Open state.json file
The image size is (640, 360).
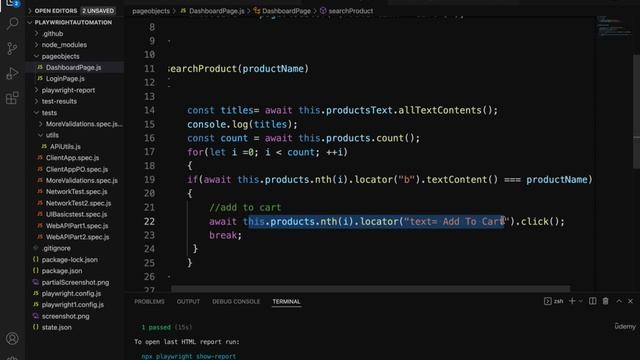coord(56,327)
